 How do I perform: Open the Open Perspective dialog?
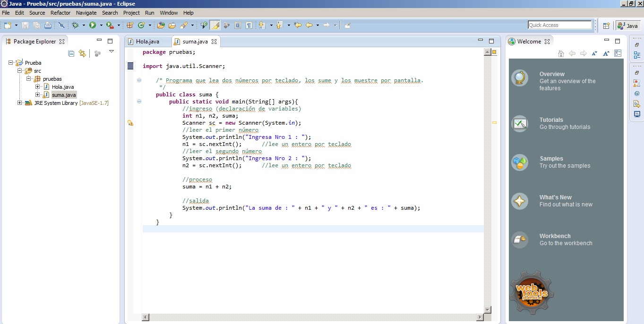(x=606, y=25)
